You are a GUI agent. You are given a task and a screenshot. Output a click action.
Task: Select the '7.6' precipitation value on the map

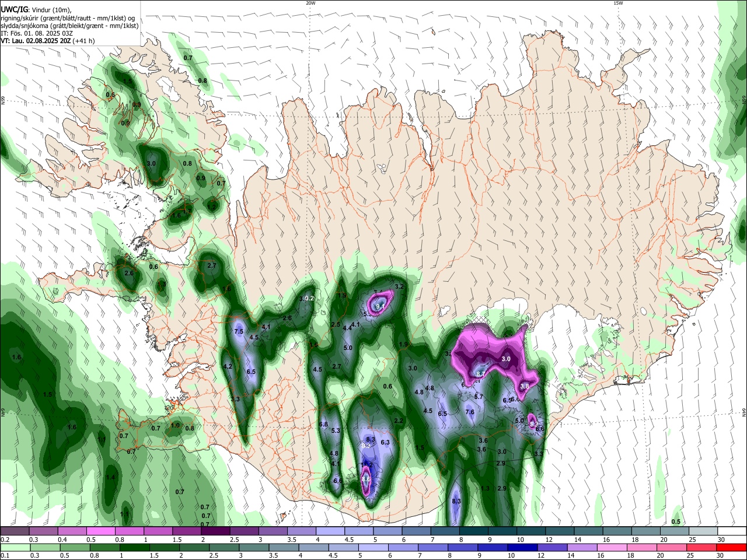[470, 412]
